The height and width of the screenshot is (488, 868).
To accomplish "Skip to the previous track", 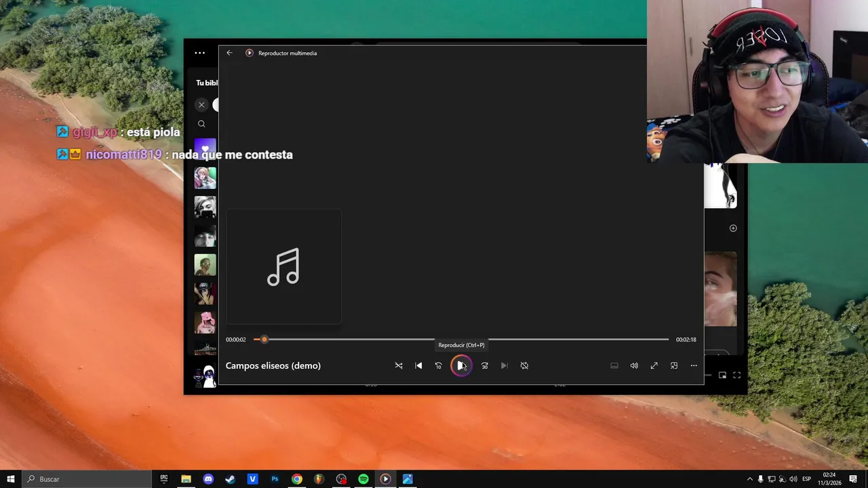I will pyautogui.click(x=418, y=365).
